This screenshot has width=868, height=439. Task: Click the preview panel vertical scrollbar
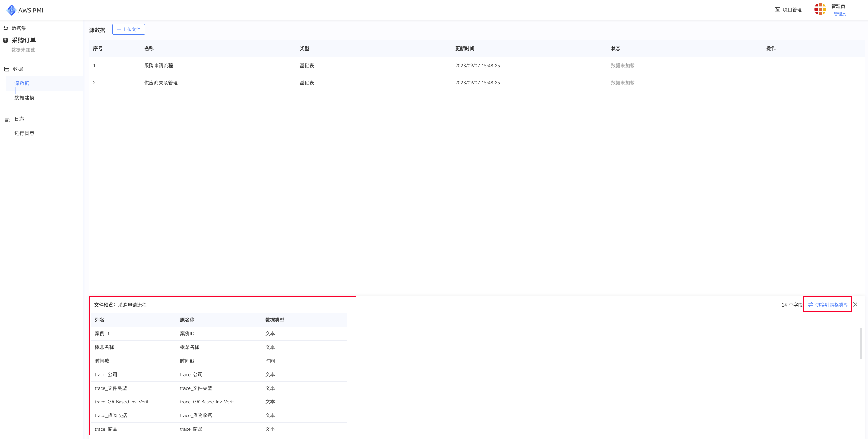click(x=861, y=343)
